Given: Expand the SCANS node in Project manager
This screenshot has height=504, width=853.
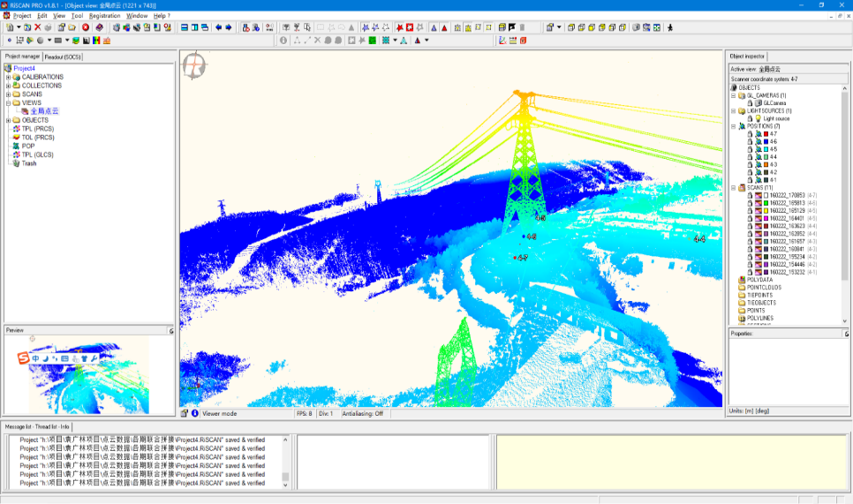Looking at the screenshot, I should pyautogui.click(x=8, y=94).
